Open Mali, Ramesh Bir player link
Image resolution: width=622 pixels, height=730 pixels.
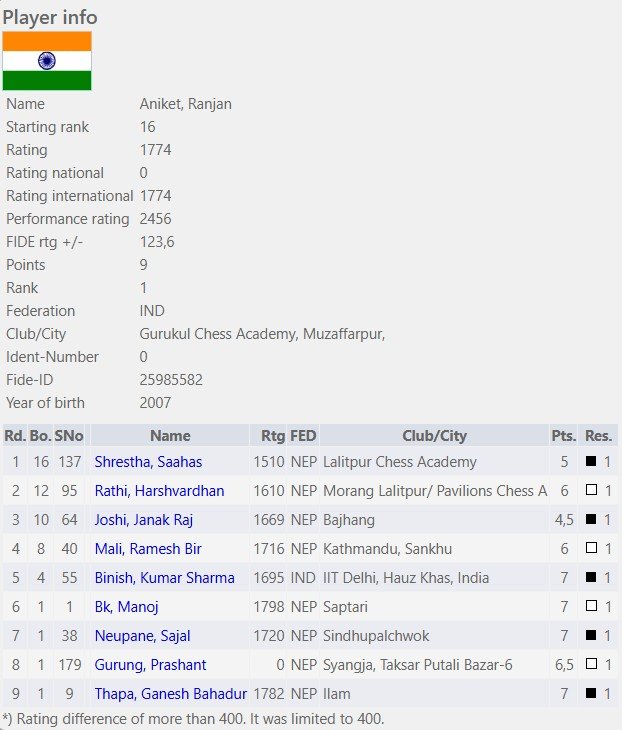coord(148,548)
